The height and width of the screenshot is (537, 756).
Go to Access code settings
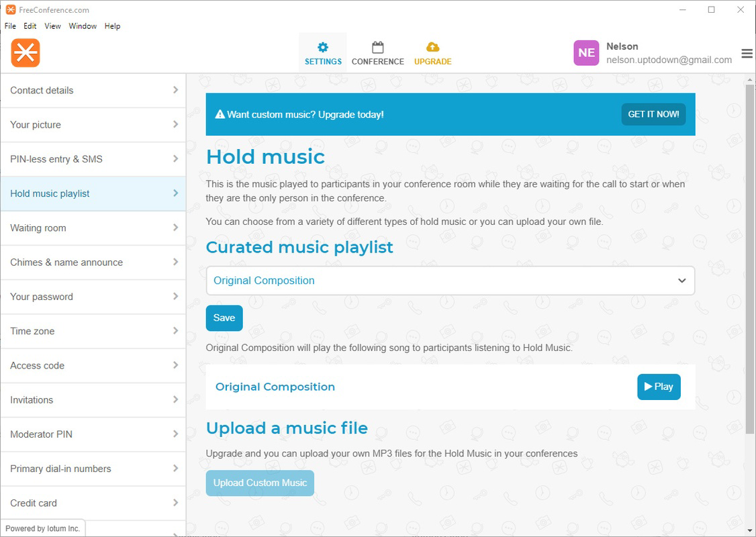(x=93, y=365)
